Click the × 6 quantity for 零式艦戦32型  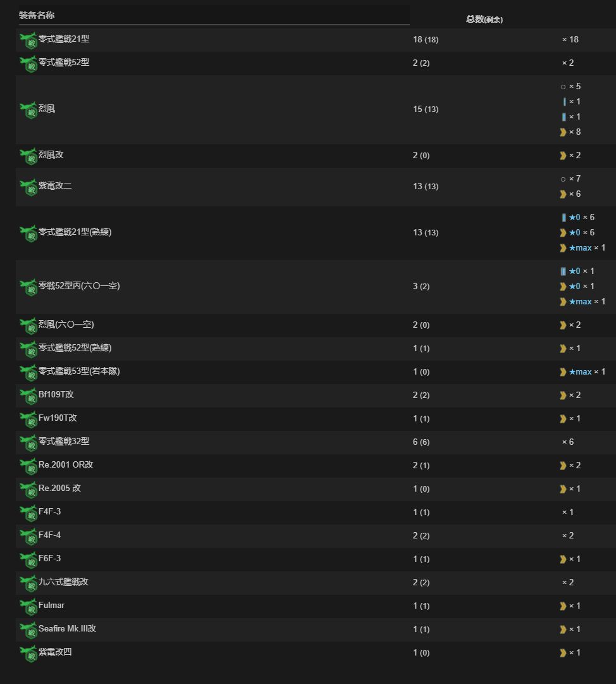(568, 442)
